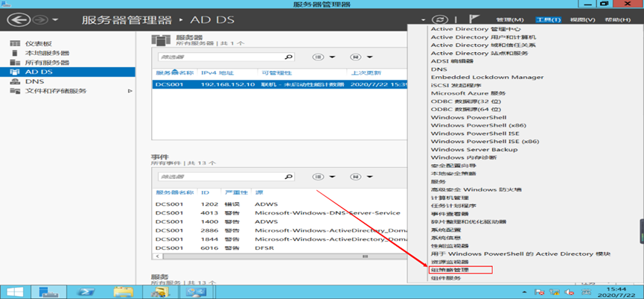The image size is (644, 299).
Task: Open ODBC 数据源(64 位)
Action: tap(466, 110)
